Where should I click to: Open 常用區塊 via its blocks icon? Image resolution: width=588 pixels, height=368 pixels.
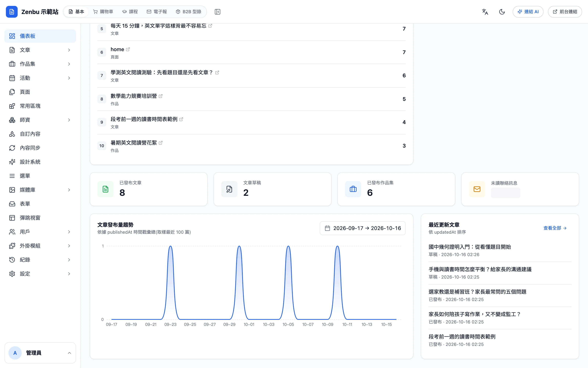(12, 106)
